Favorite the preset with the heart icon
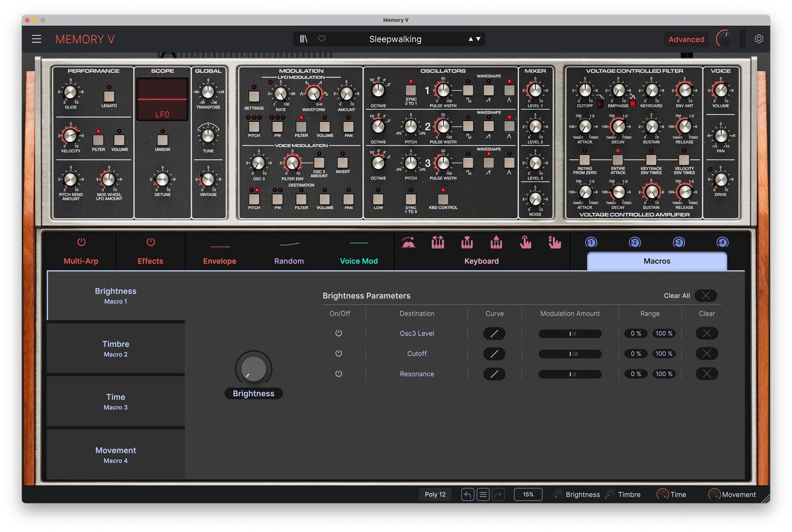The height and width of the screenshot is (532, 792). point(322,39)
